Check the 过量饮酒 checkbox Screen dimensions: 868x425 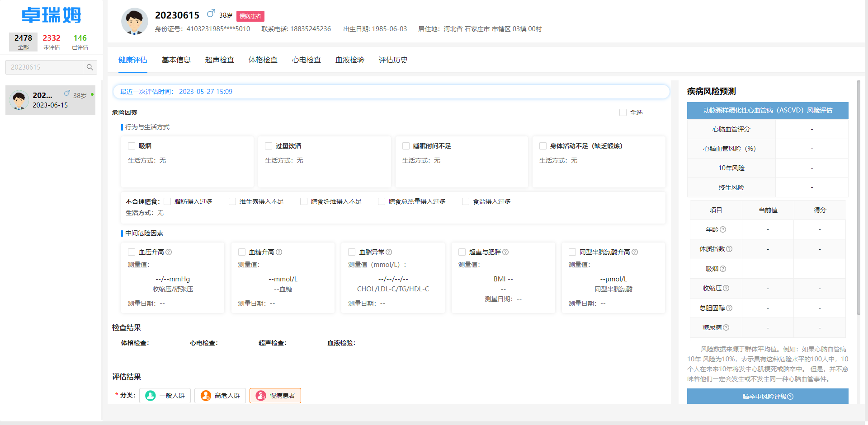(x=269, y=146)
